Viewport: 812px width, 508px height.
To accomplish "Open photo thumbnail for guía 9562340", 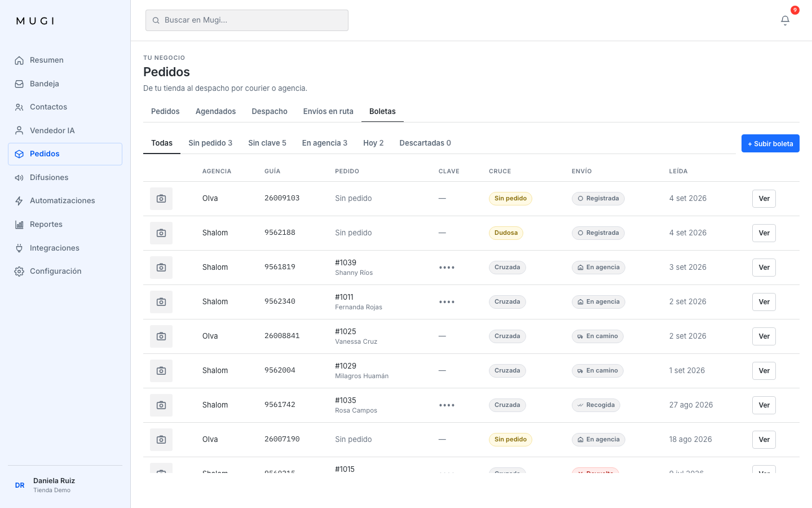I will (161, 302).
